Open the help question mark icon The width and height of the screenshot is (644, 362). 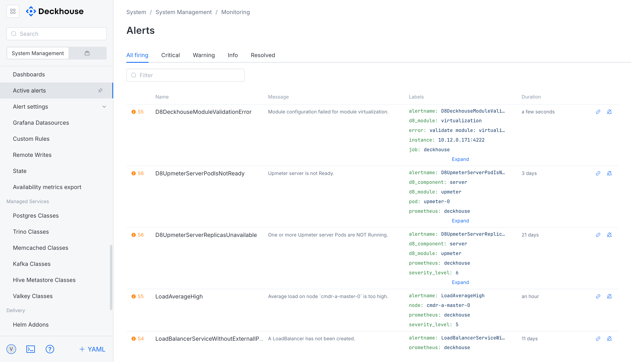50,349
